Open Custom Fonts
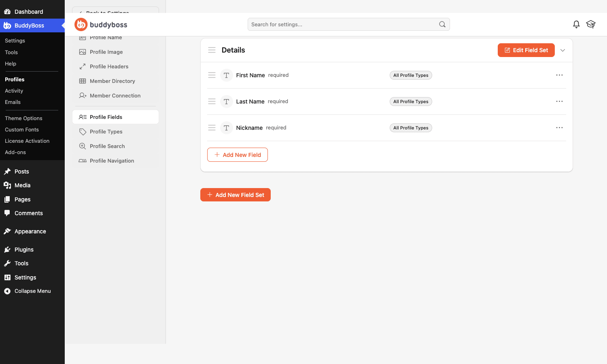Image resolution: width=607 pixels, height=364 pixels. [22, 130]
